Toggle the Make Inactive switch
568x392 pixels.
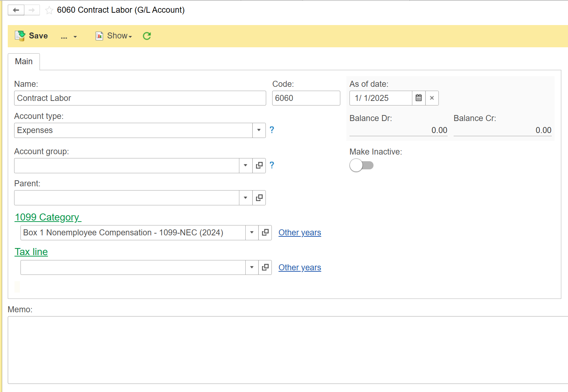pos(361,165)
